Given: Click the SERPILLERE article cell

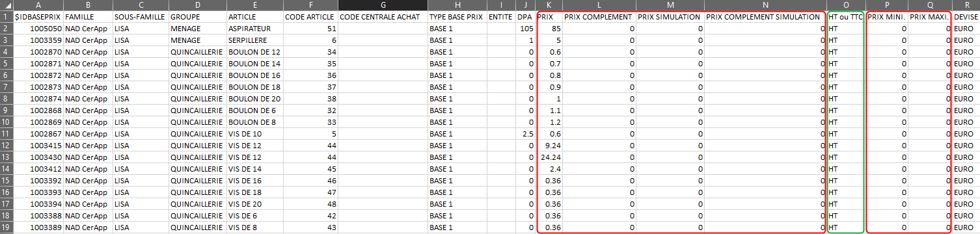Looking at the screenshot, I should [255, 40].
